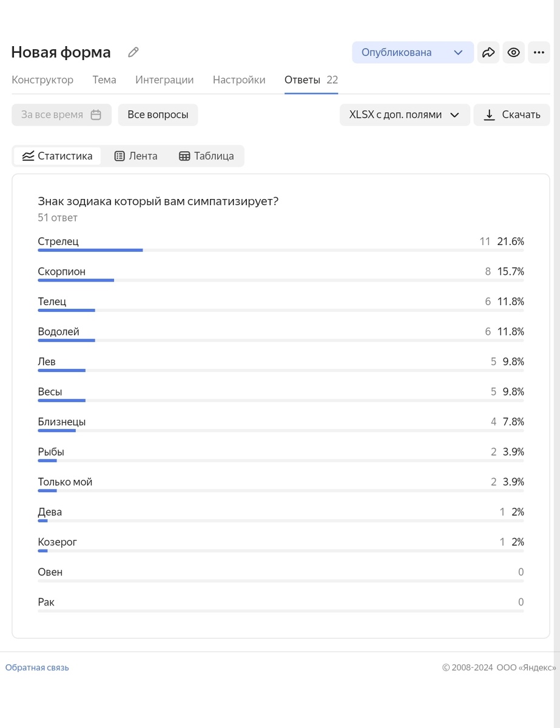Viewport: 560px width, 728px height.
Task: Switch to the Лента view
Action: [x=136, y=156]
